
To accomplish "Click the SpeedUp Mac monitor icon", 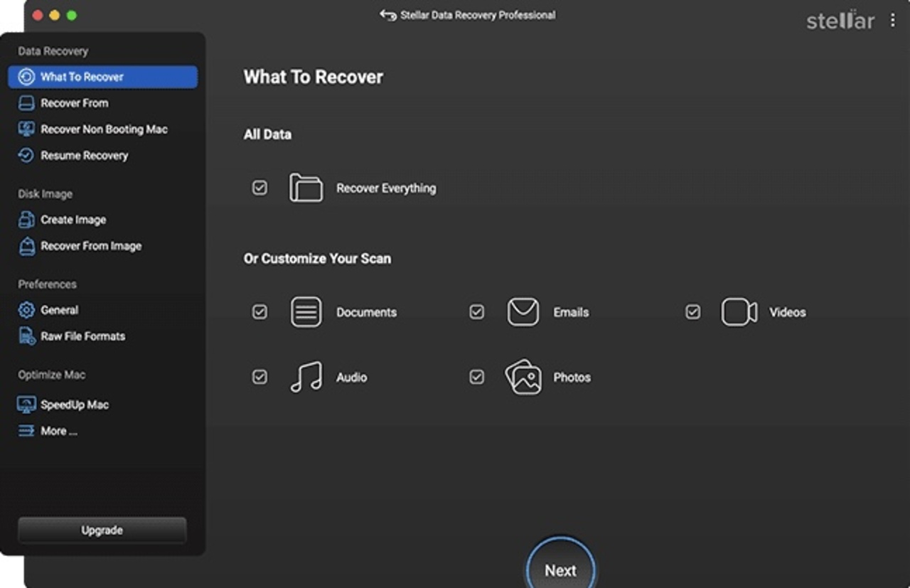I will coord(26,405).
